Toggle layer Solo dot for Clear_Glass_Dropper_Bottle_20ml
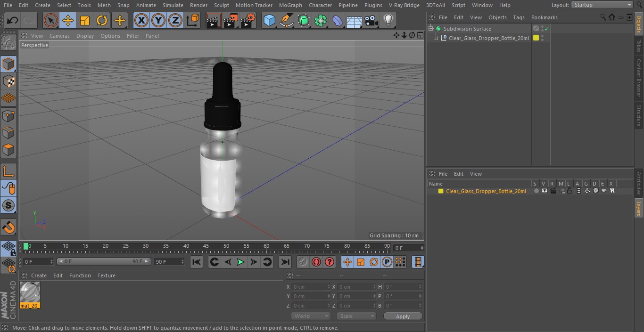Screen dimensions: 644x332 point(536,191)
